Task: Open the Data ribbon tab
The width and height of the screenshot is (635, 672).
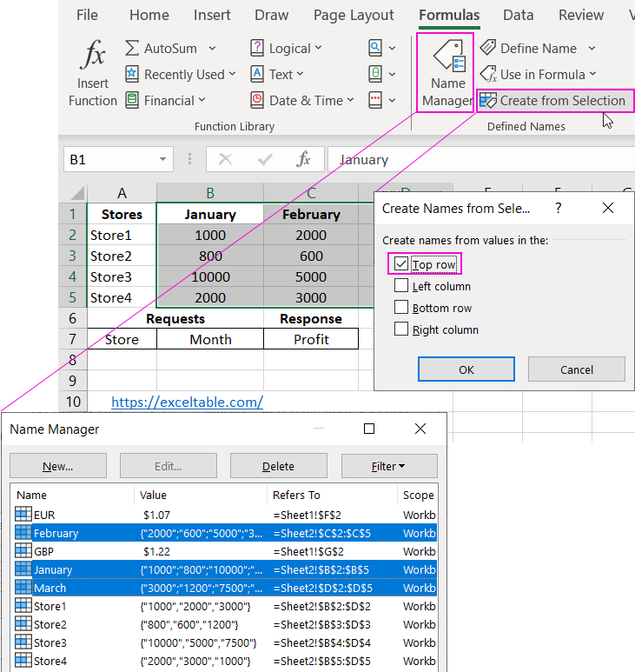Action: pos(518,15)
